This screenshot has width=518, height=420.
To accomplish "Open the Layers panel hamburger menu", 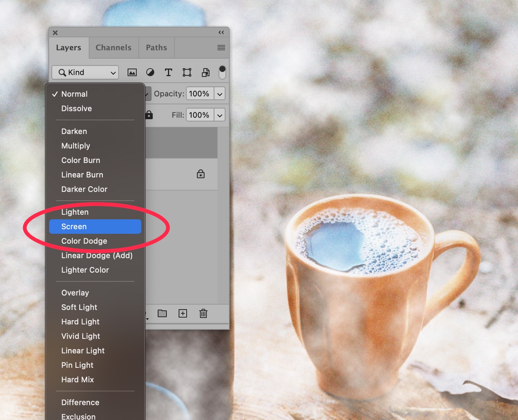I will pos(221,48).
